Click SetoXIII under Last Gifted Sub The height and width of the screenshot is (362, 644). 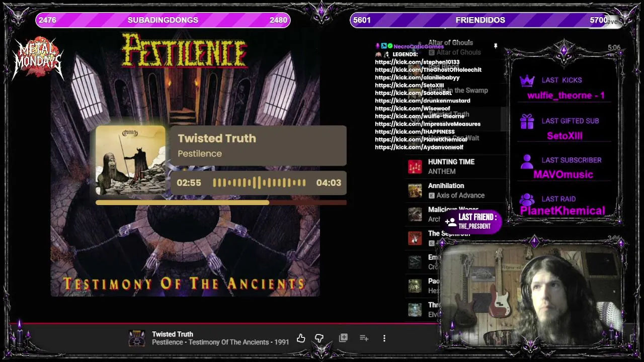point(565,136)
